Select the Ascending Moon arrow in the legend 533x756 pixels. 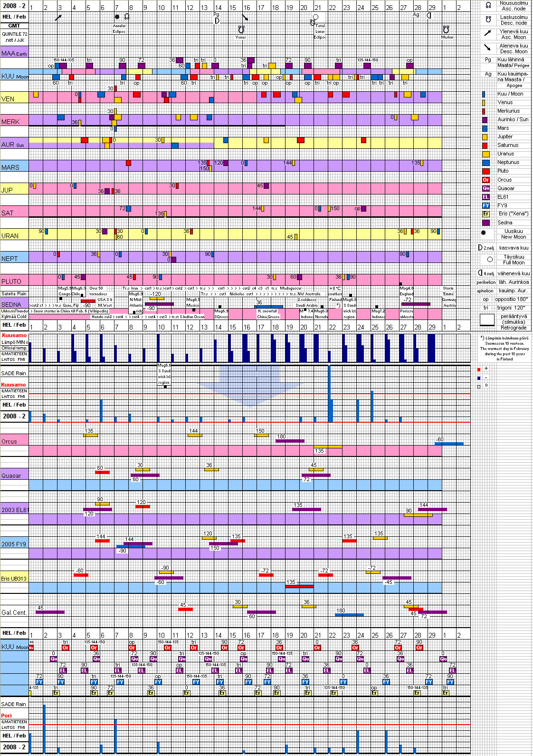(487, 33)
